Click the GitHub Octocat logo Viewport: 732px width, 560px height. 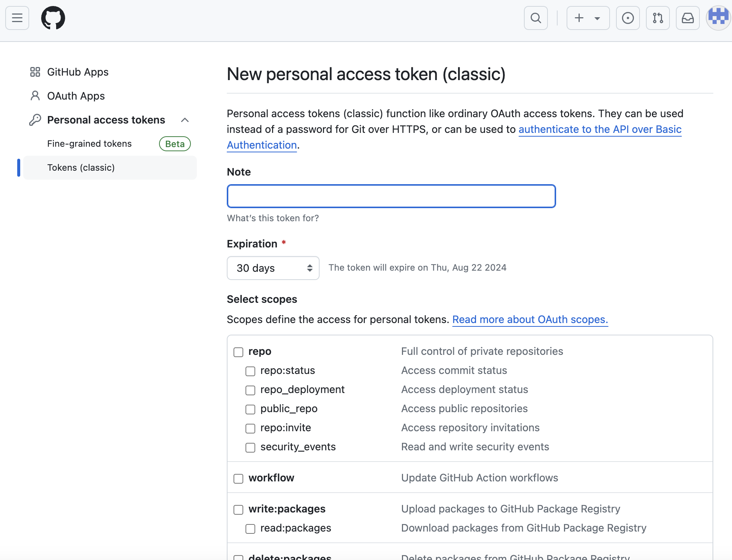[x=53, y=18]
